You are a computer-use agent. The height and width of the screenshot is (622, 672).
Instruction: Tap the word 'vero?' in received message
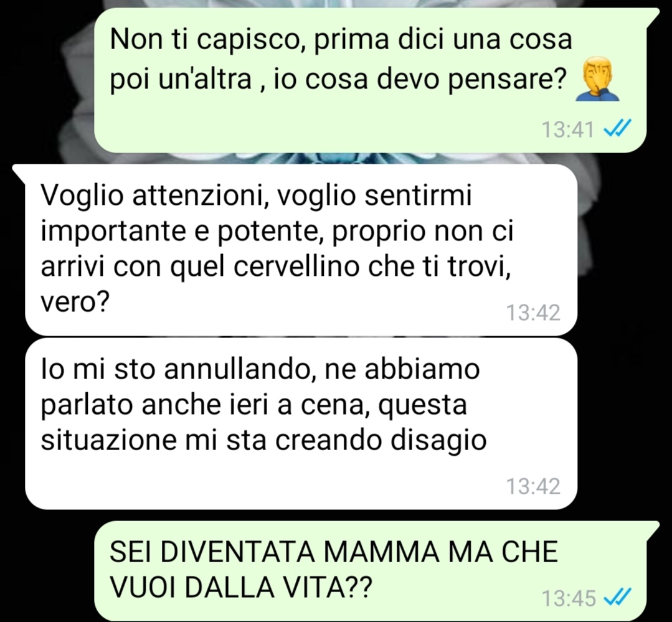pyautogui.click(x=75, y=303)
